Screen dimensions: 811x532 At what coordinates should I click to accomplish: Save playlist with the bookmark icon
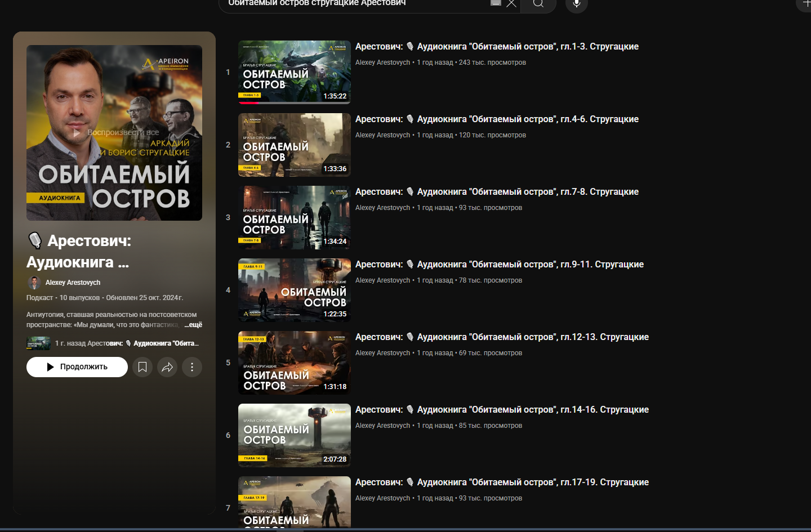(x=142, y=367)
